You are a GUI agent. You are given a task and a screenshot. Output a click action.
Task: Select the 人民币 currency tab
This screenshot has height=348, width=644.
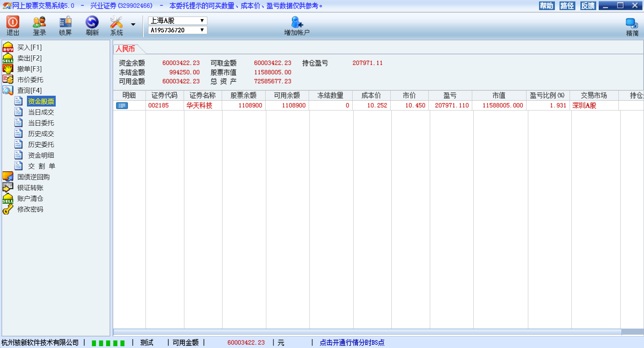pos(125,49)
